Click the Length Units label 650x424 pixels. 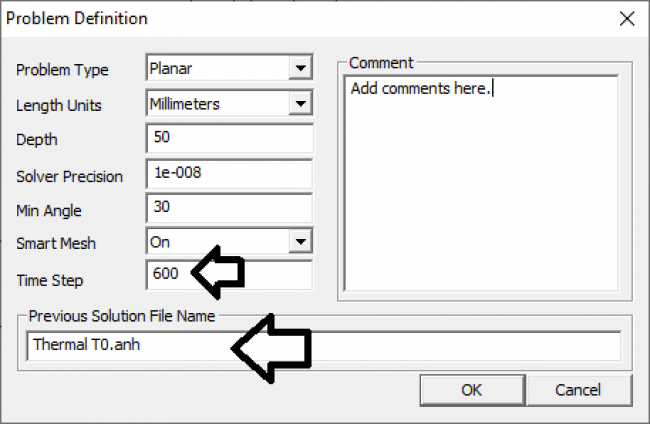click(x=58, y=105)
